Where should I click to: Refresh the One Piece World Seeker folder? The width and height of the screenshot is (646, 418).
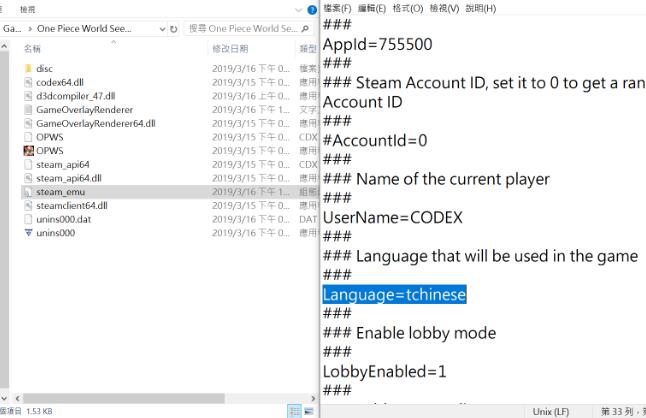[x=173, y=29]
